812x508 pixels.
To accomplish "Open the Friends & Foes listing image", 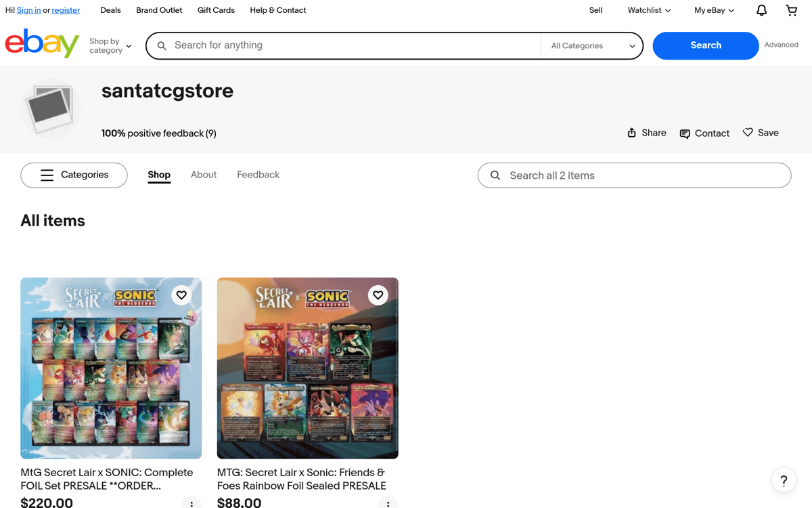I will click(307, 368).
